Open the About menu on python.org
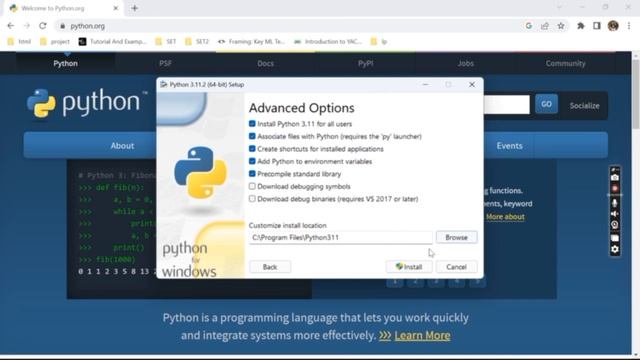640x360 pixels. coord(122,146)
